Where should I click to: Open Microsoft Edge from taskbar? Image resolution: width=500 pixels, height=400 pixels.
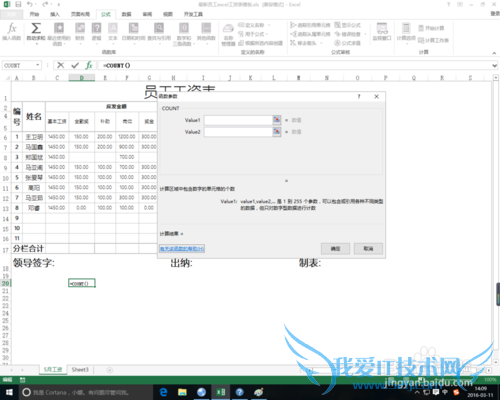(163, 392)
